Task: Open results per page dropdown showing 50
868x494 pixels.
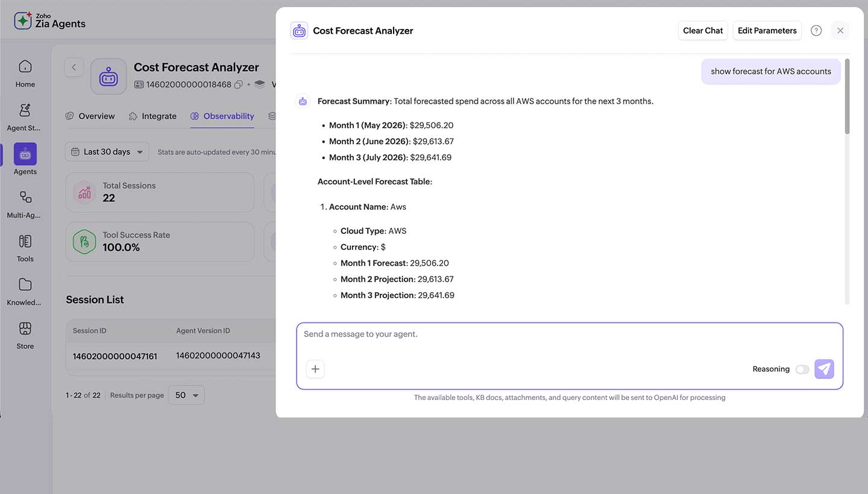Action: [x=186, y=395]
